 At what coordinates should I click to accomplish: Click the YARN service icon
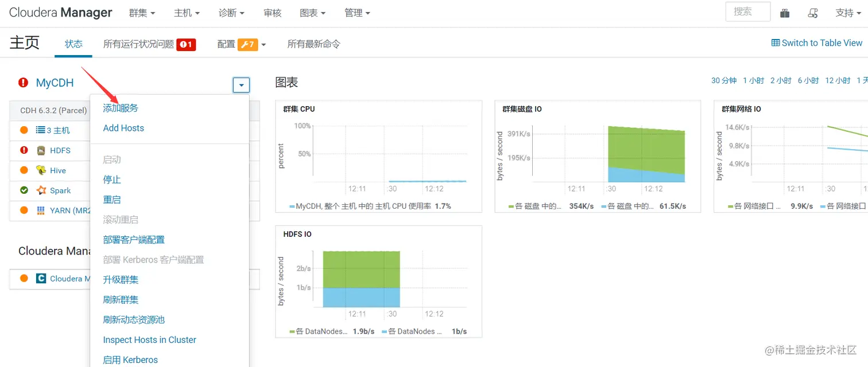point(41,210)
